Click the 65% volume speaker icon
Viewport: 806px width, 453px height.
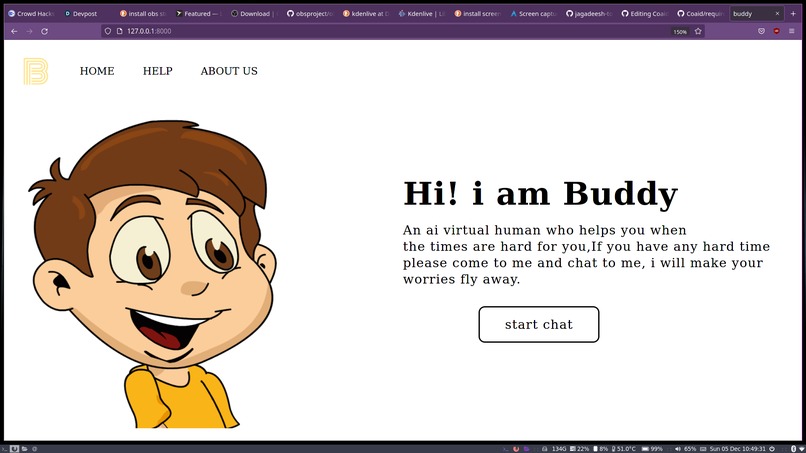coord(677,449)
